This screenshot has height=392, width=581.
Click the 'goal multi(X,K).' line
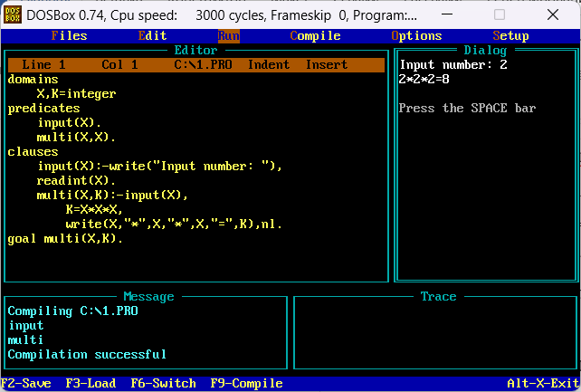(65, 238)
